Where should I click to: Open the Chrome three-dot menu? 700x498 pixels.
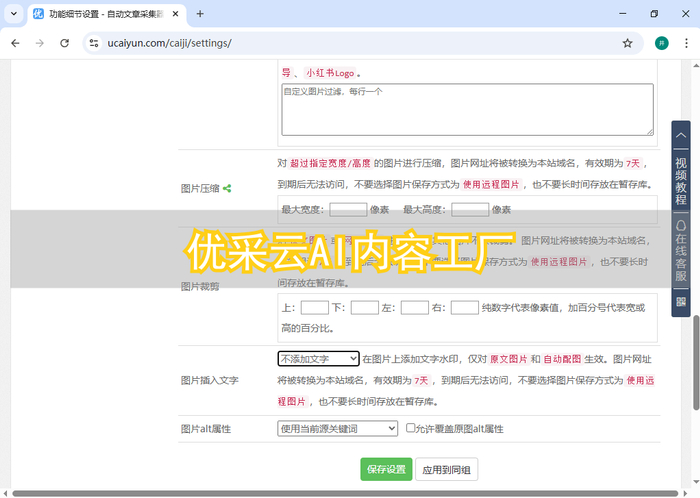(686, 43)
